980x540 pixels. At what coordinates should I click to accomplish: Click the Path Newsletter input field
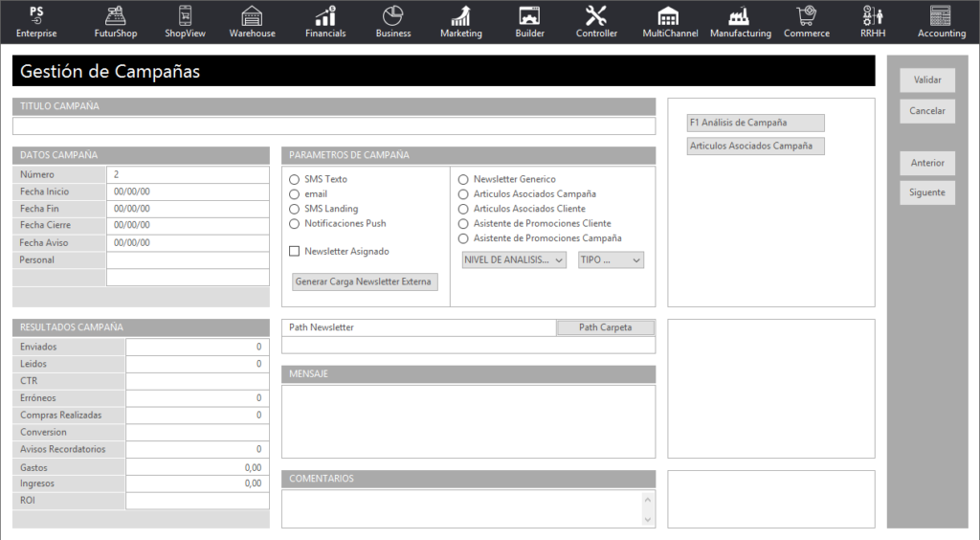tap(468, 345)
